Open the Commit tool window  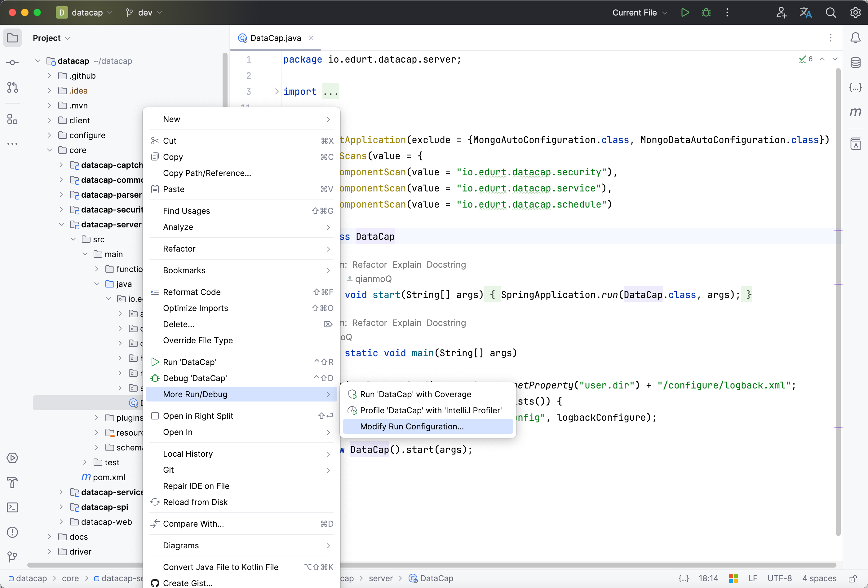pos(12,62)
